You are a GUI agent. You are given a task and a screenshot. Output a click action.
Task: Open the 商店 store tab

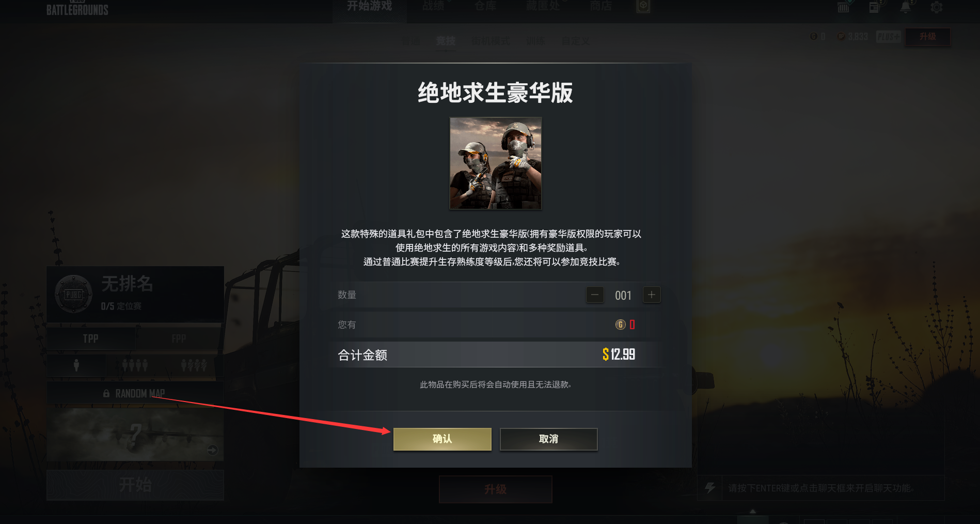pos(601,6)
